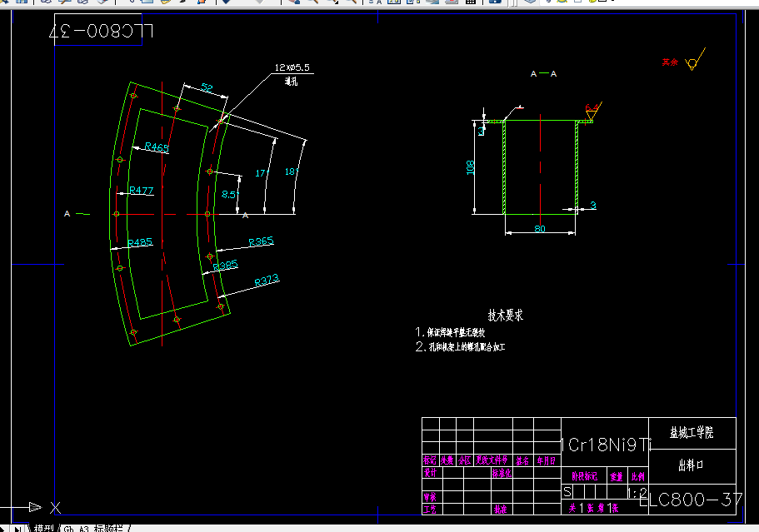Click the 出料口 part name text
Image resolution: width=759 pixels, height=532 pixels.
pos(691,465)
